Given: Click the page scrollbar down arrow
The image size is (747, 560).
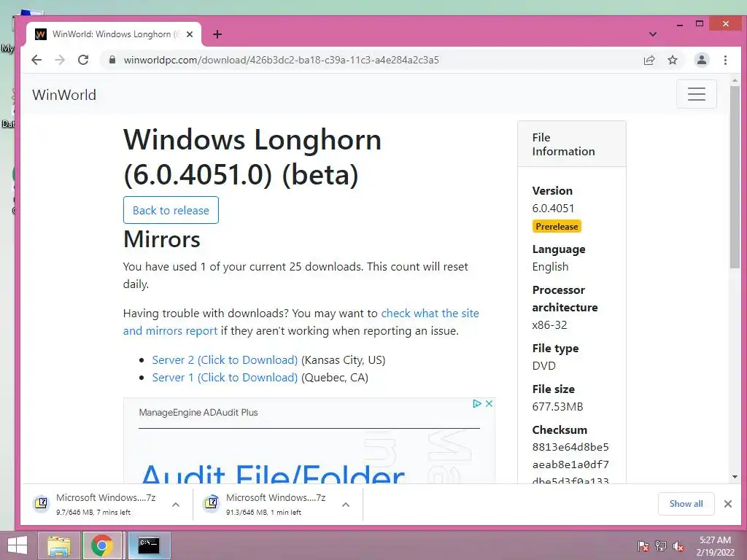Looking at the screenshot, I should coord(735,477).
